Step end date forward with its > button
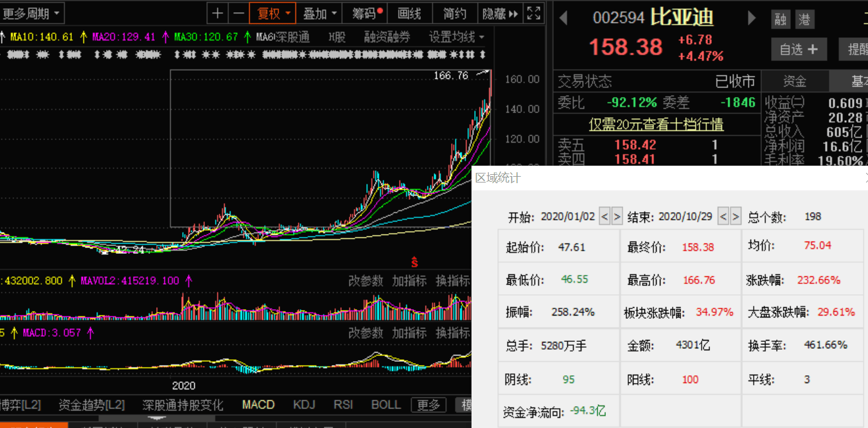This screenshot has width=868, height=428. pos(736,217)
